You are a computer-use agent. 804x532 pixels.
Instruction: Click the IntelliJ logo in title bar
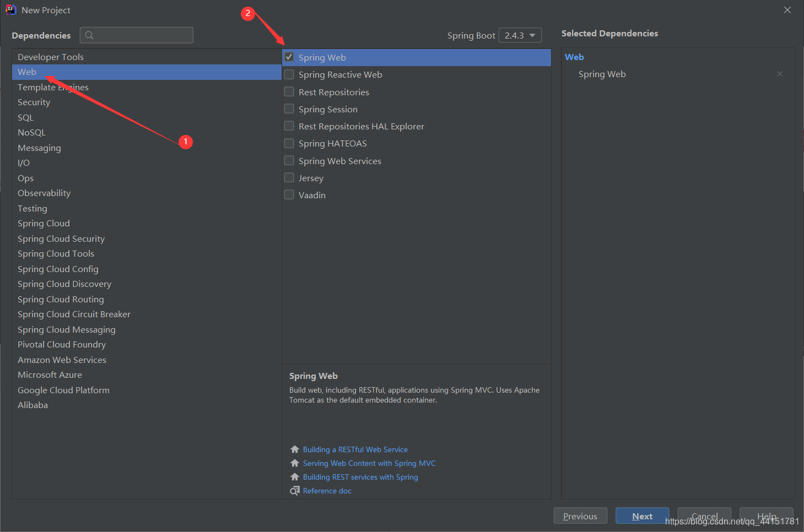pyautogui.click(x=10, y=10)
